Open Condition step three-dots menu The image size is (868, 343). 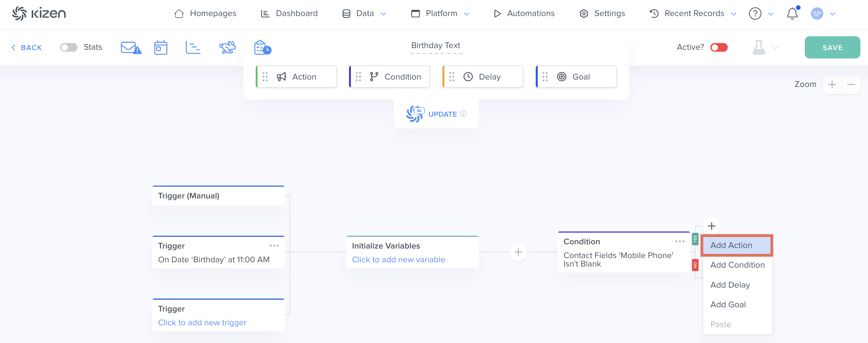tap(680, 241)
